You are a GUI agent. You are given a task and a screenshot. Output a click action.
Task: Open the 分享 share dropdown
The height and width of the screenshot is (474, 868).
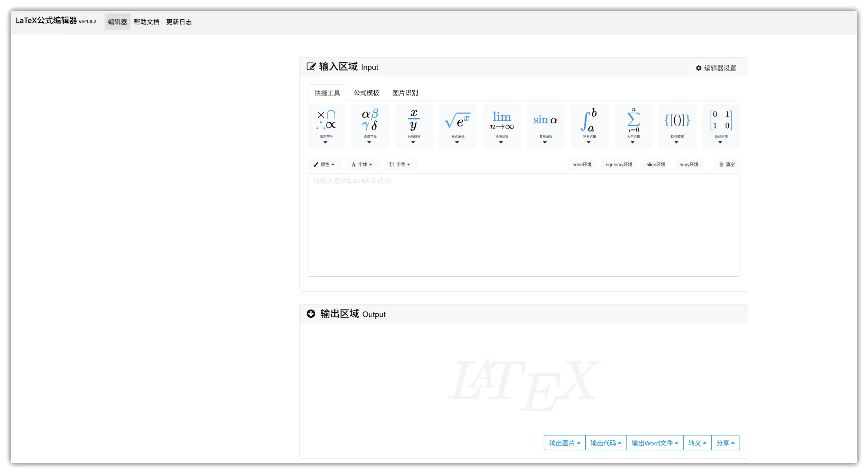coord(725,443)
